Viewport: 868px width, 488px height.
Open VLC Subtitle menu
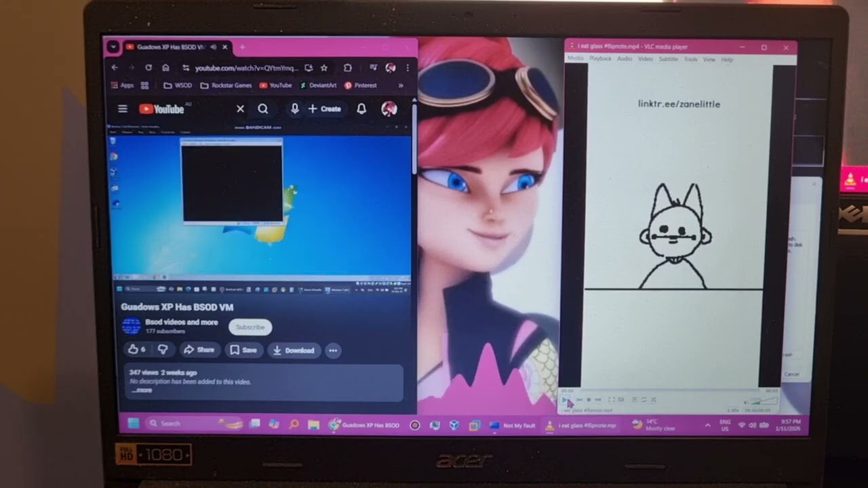coord(669,59)
